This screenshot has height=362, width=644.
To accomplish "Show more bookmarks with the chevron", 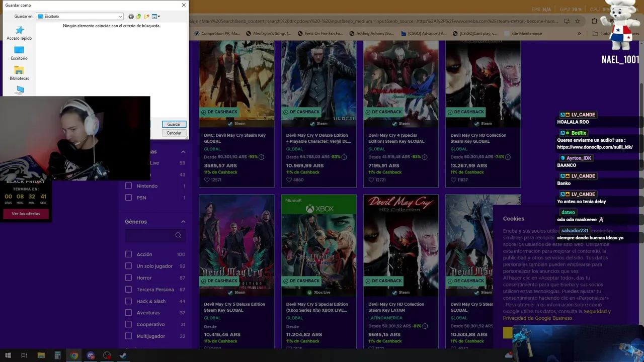I will pyautogui.click(x=579, y=34).
